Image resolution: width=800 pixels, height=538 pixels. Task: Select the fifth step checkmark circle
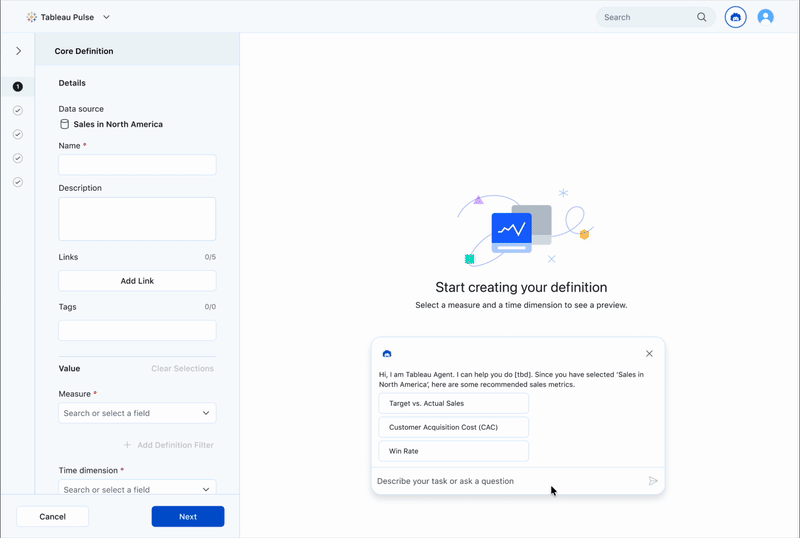(x=18, y=182)
